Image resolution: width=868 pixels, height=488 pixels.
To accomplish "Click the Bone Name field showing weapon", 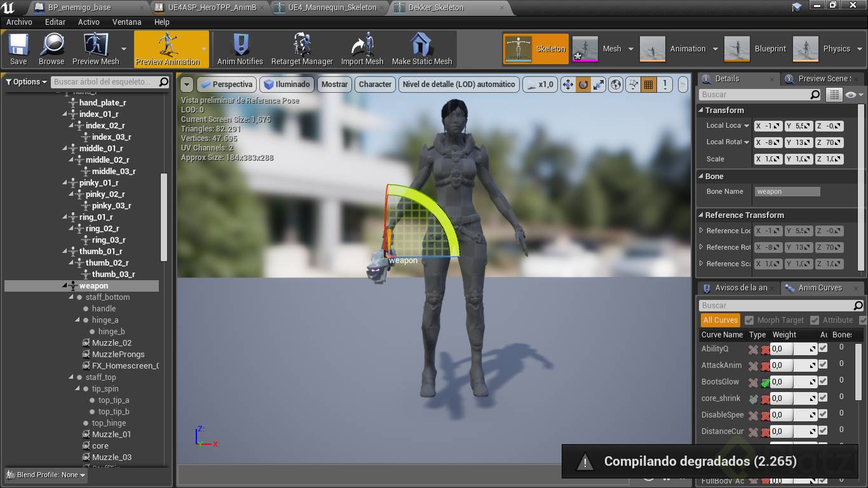I will click(x=787, y=191).
